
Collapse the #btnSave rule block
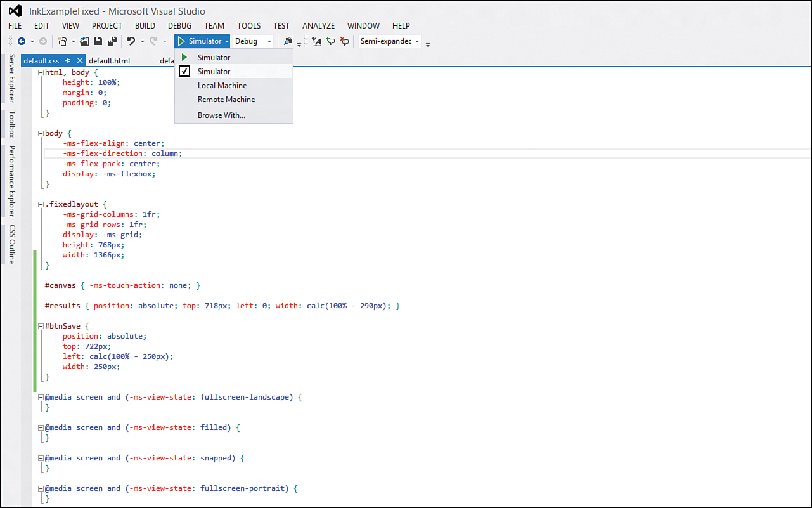pos(41,326)
